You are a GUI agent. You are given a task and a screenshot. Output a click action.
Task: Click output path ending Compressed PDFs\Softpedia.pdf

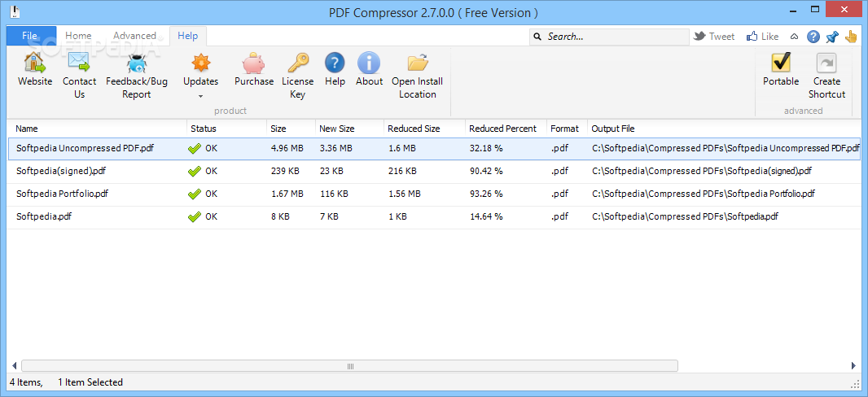pyautogui.click(x=686, y=216)
